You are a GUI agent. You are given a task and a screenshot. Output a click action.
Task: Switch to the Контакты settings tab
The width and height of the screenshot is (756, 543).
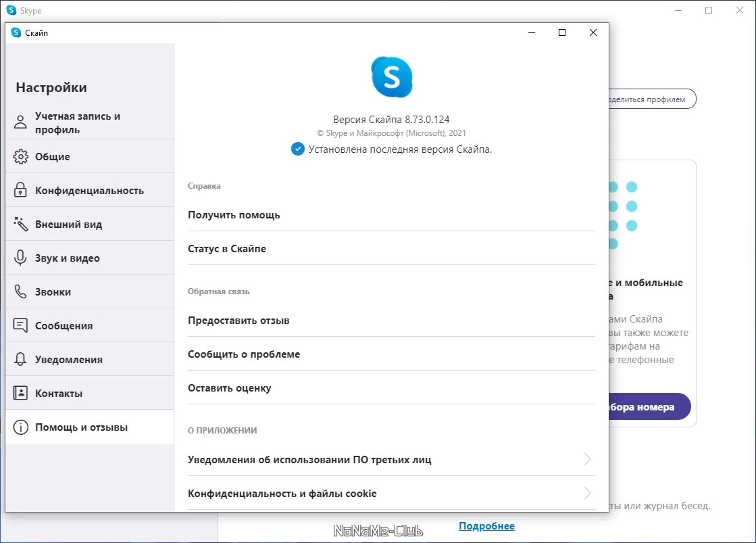point(90,393)
